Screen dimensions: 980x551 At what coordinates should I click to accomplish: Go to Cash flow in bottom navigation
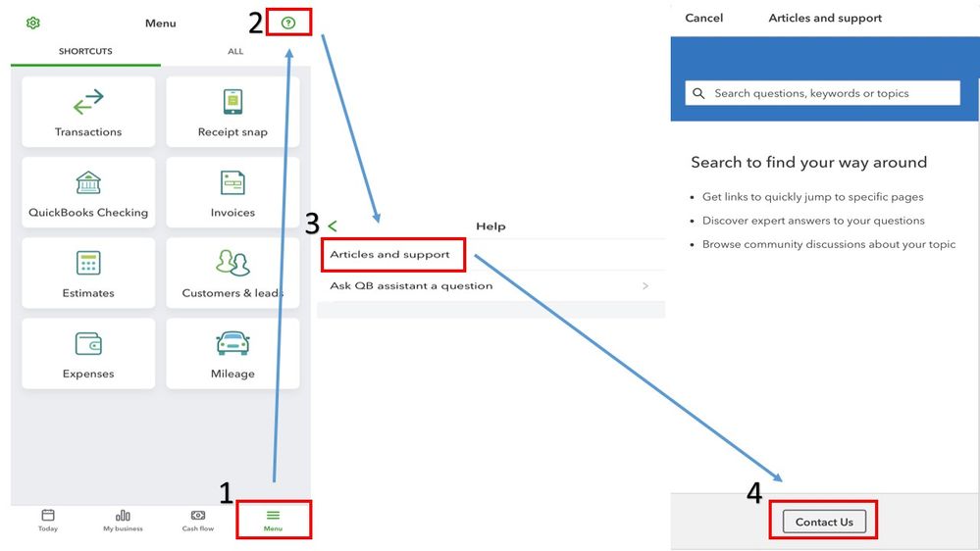(198, 520)
